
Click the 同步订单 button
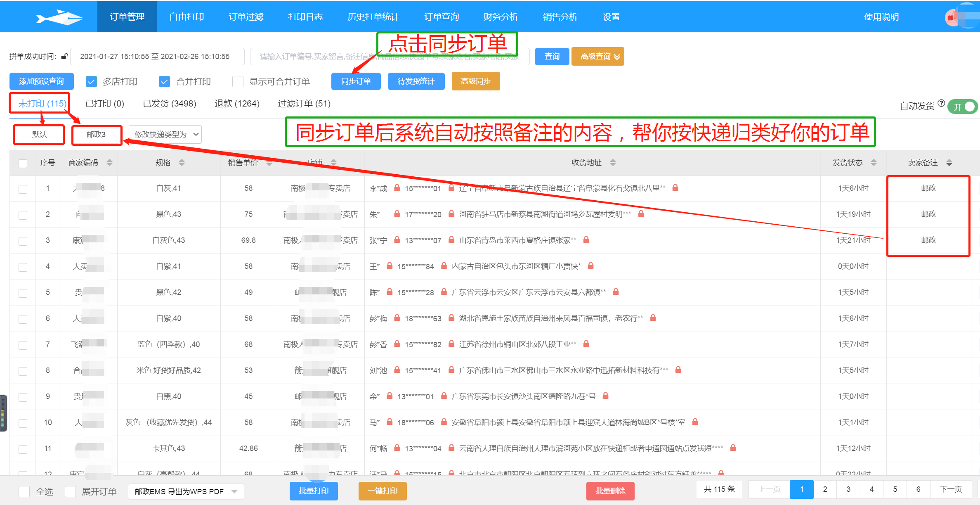pyautogui.click(x=356, y=81)
